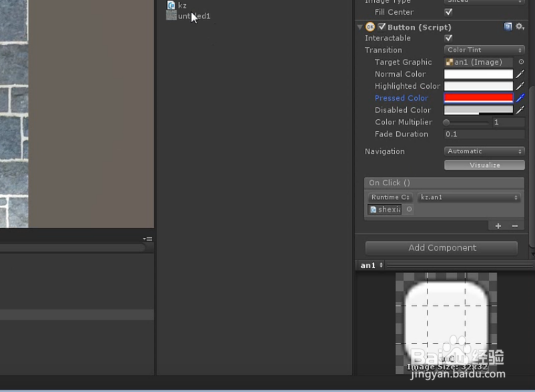Click the Pressed Color label
535x392 pixels.
click(x=402, y=98)
